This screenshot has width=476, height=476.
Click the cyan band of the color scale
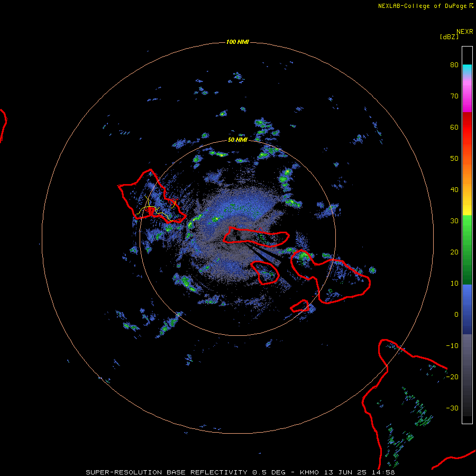[467, 69]
